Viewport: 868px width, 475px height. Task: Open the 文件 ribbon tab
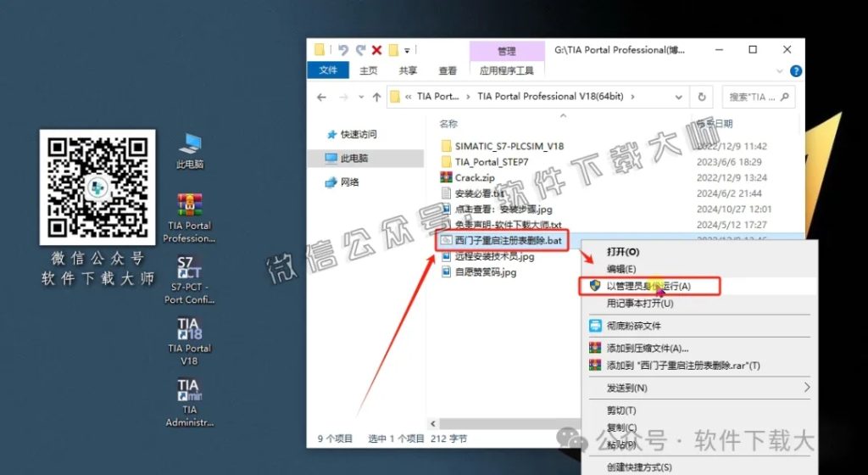click(x=328, y=70)
